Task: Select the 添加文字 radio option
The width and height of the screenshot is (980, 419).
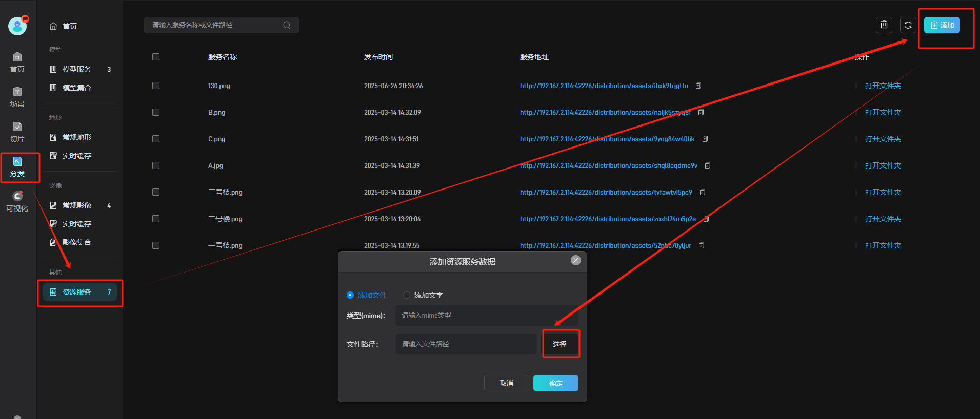Action: point(407,295)
